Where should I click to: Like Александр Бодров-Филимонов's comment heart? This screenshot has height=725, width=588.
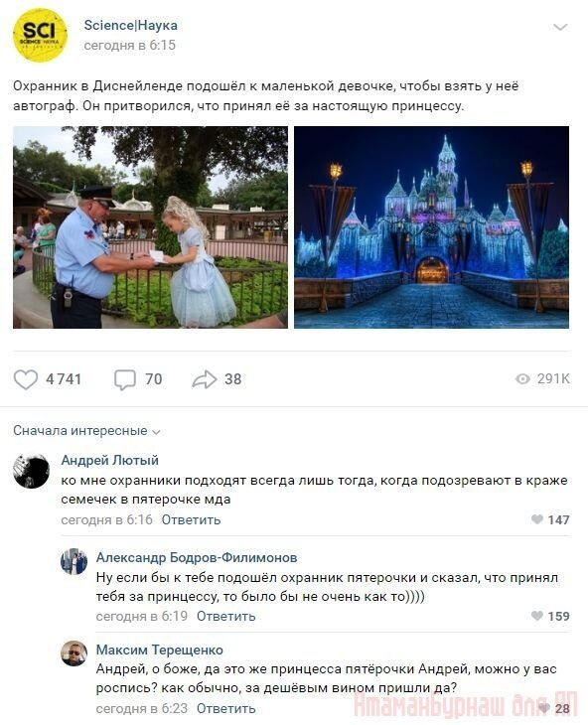[x=537, y=616]
